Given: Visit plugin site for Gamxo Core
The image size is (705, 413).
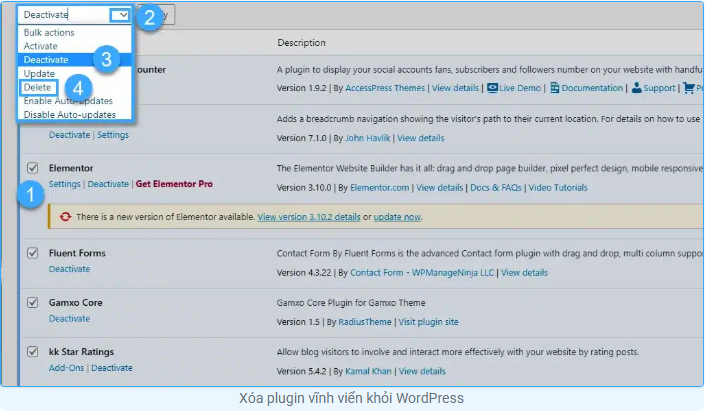Looking at the screenshot, I should 428,322.
